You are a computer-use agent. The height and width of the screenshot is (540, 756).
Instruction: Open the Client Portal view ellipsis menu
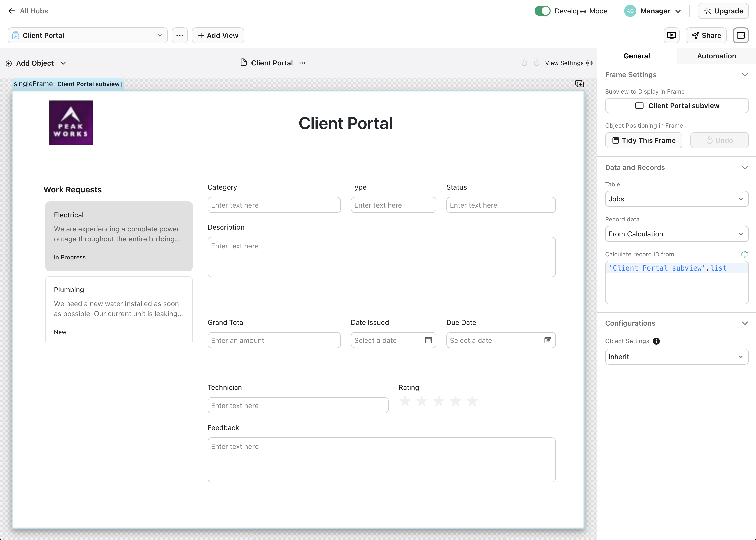point(180,35)
